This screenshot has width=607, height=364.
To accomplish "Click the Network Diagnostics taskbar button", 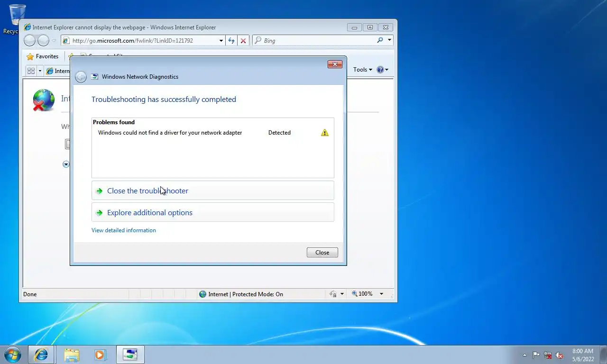I will pos(130,355).
